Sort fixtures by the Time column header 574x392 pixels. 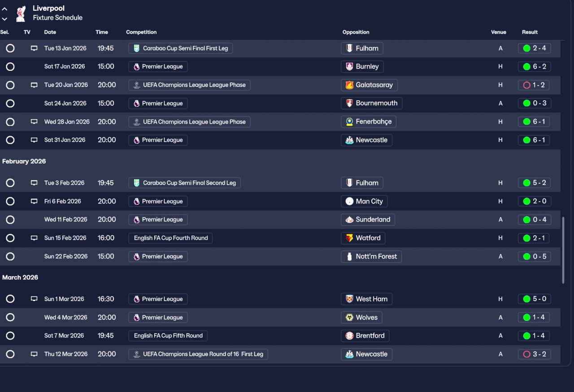[x=102, y=32]
